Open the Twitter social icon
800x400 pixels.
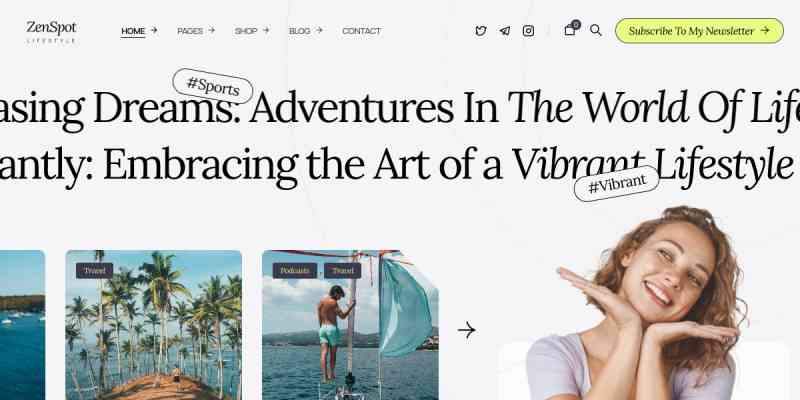pos(481,31)
